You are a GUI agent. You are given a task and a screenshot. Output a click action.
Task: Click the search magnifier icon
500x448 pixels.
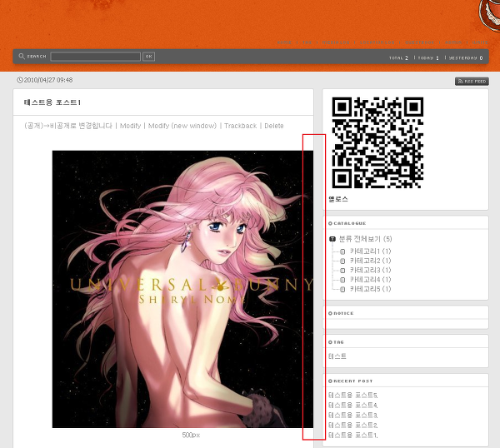click(22, 57)
